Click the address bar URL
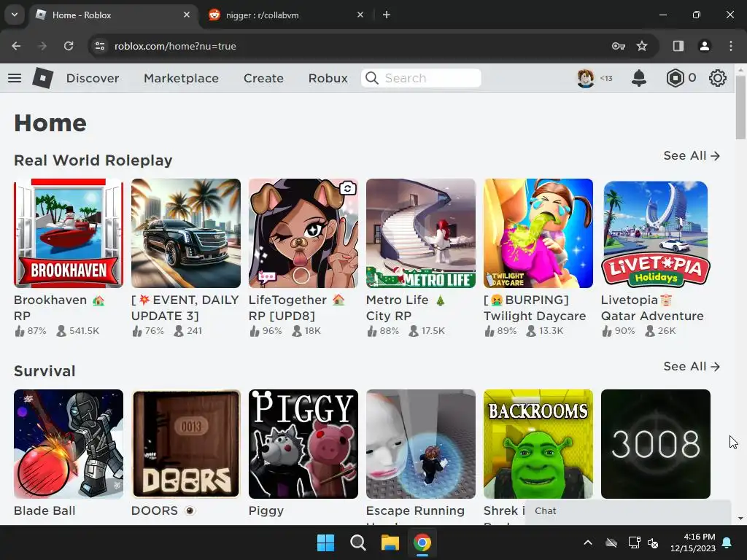The image size is (747, 560). pos(175,46)
